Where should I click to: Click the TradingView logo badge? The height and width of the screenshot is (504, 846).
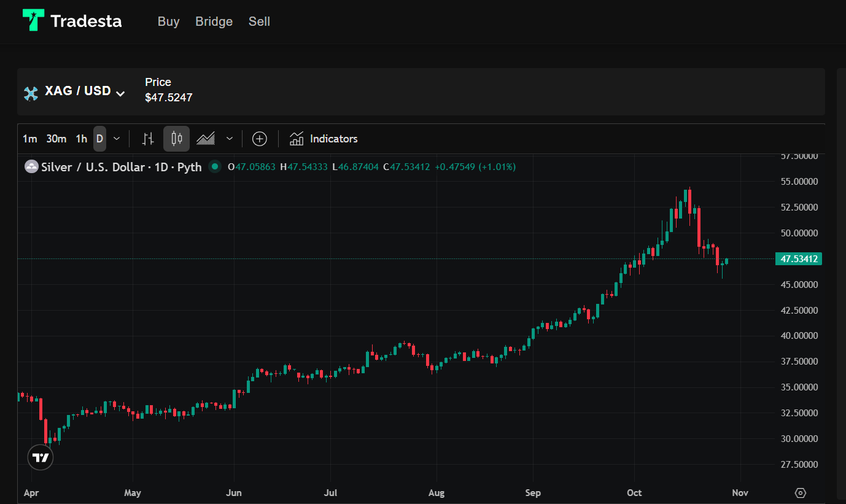coord(41,457)
